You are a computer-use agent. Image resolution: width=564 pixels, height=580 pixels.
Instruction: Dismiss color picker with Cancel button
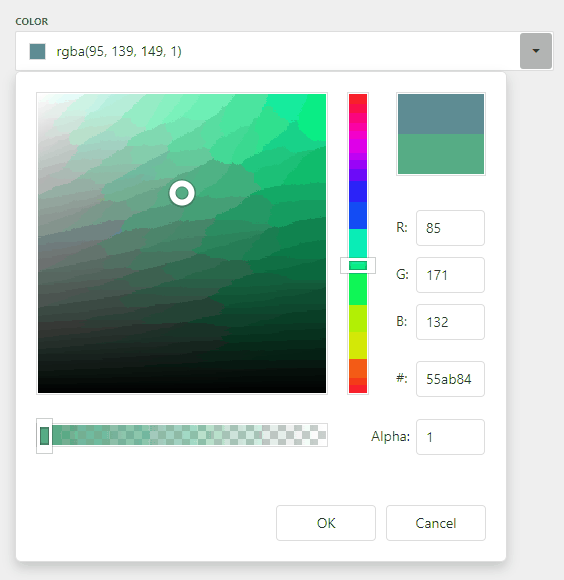click(x=436, y=523)
